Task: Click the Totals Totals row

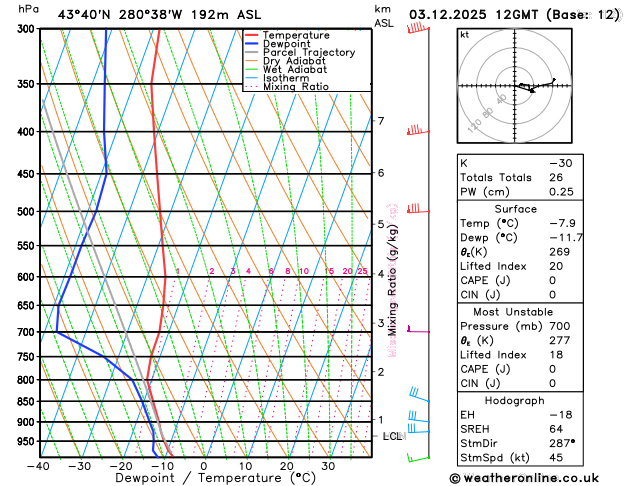Action: [x=520, y=177]
